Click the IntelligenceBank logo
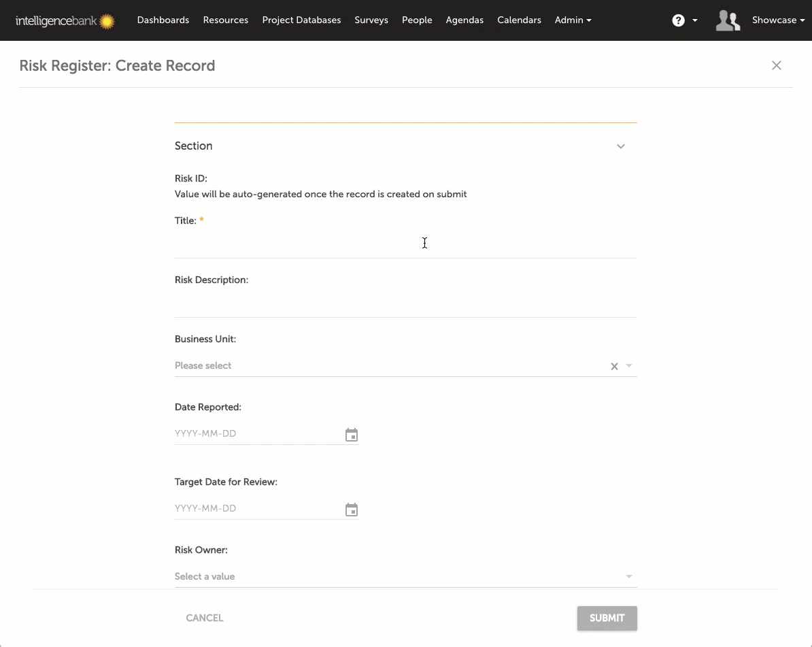The image size is (812, 647). [65, 21]
